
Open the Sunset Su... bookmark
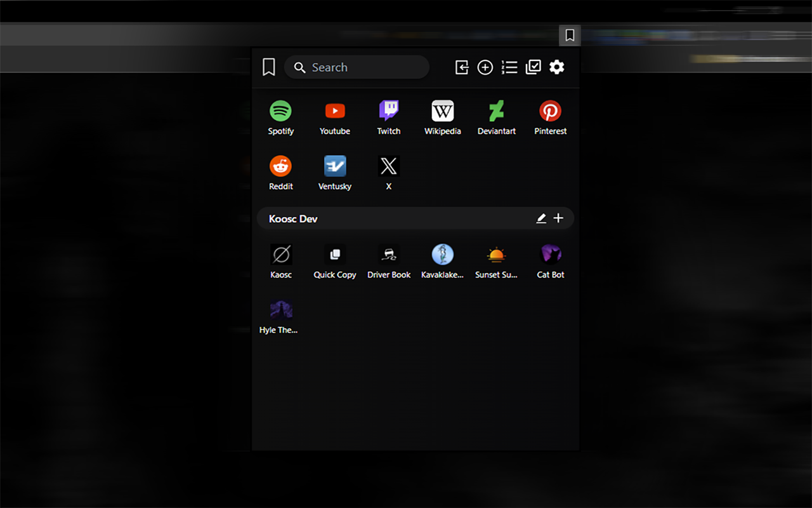pyautogui.click(x=497, y=261)
